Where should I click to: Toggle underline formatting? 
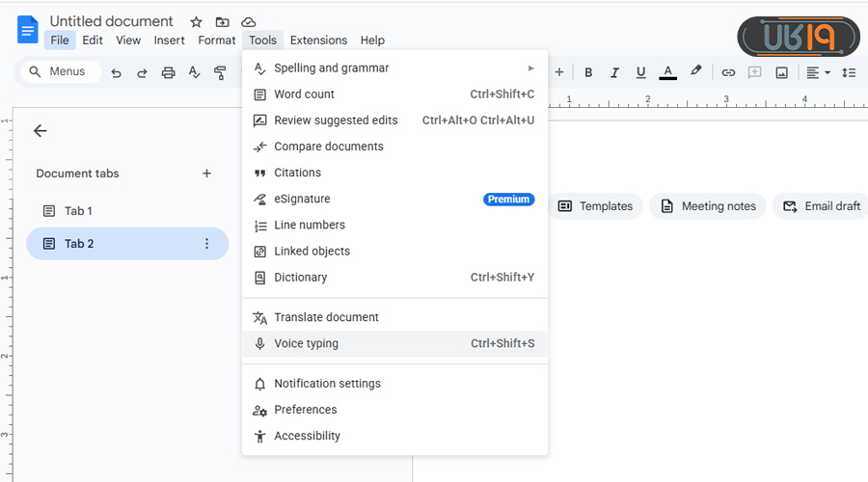click(640, 72)
